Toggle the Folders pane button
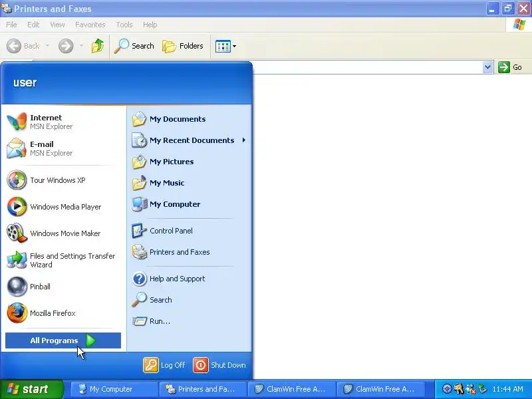This screenshot has width=532, height=399. pyautogui.click(x=184, y=46)
